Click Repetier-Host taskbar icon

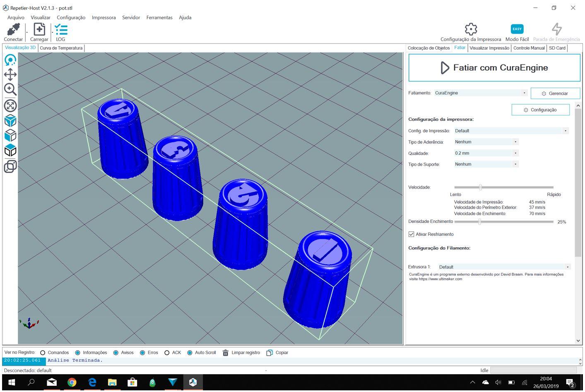click(x=193, y=382)
